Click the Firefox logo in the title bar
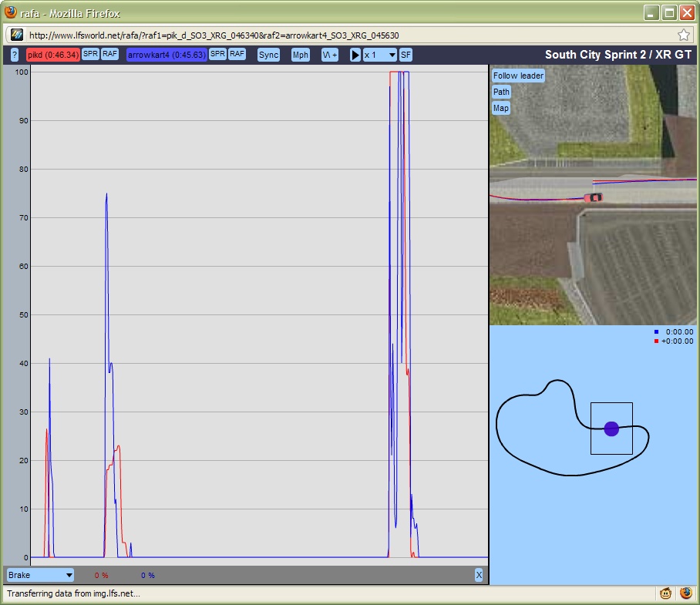 tap(11, 12)
